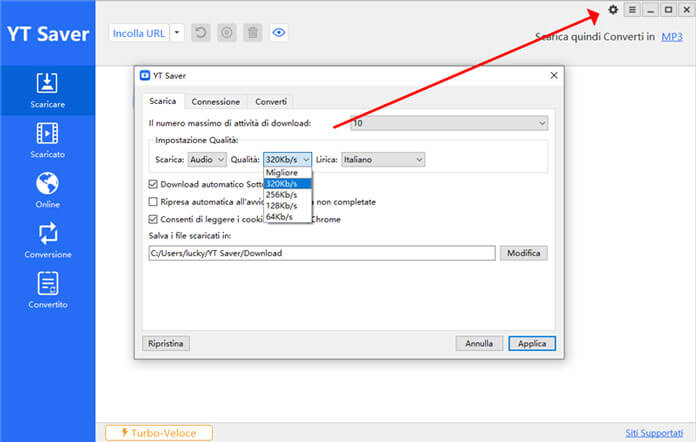Click the Incolla URL button
Viewport: 696px width, 442px height.
click(139, 33)
